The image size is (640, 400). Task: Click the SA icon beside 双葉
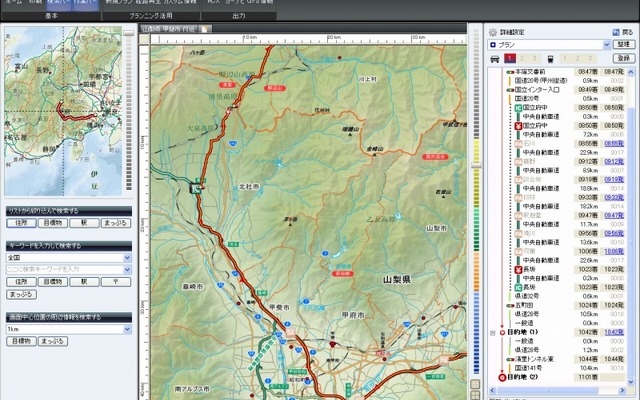518,251
